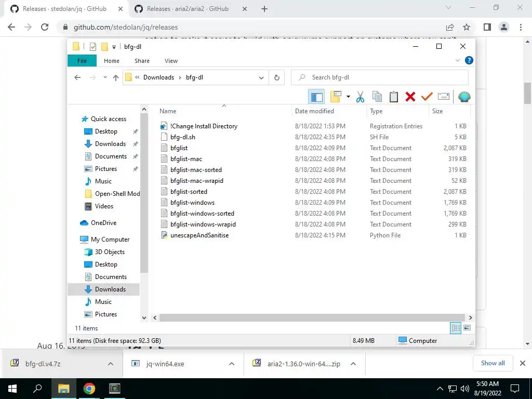Viewport: 532px width, 399px height.
Task: Click the Paste clipboard icon
Action: [x=394, y=97]
